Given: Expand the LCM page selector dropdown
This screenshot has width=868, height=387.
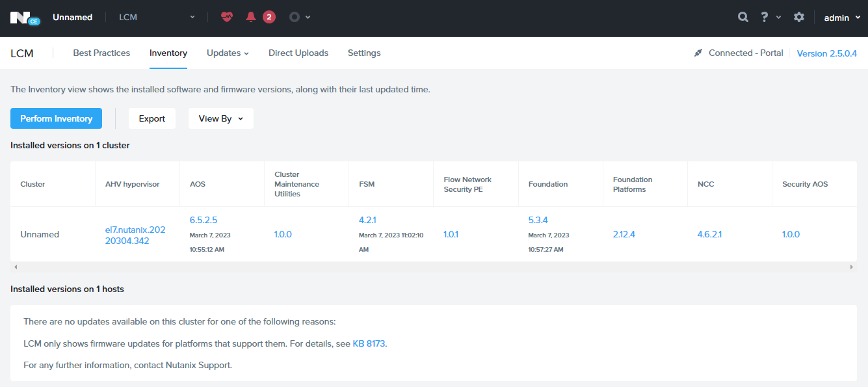Looking at the screenshot, I should tap(157, 18).
